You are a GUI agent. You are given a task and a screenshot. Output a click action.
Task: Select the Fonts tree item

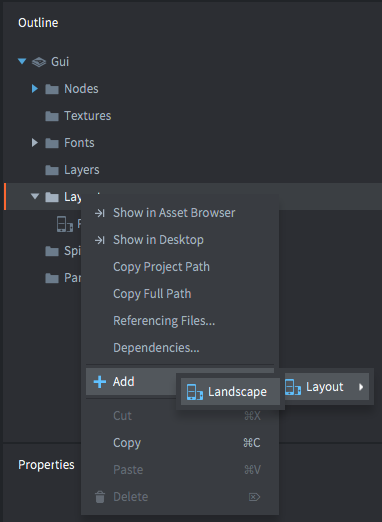pyautogui.click(x=79, y=143)
